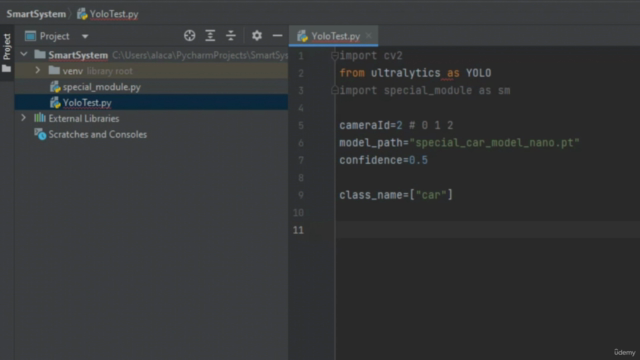The image size is (640, 360).
Task: Click the Project panel title label
Action: [54, 36]
